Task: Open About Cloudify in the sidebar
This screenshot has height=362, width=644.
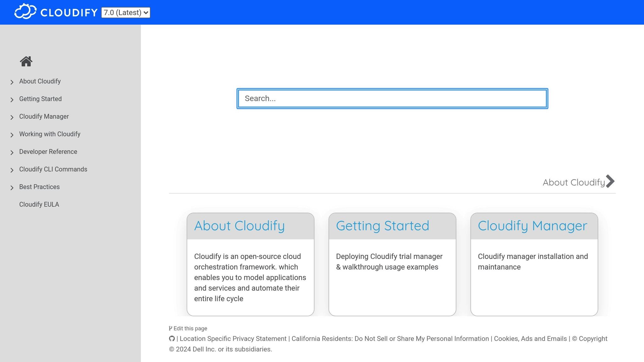Action: click(x=40, y=81)
